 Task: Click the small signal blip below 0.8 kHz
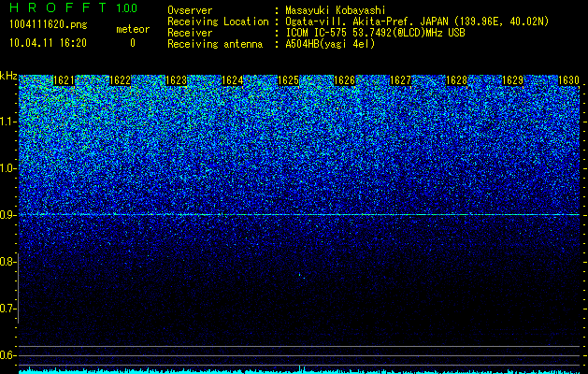301,276
